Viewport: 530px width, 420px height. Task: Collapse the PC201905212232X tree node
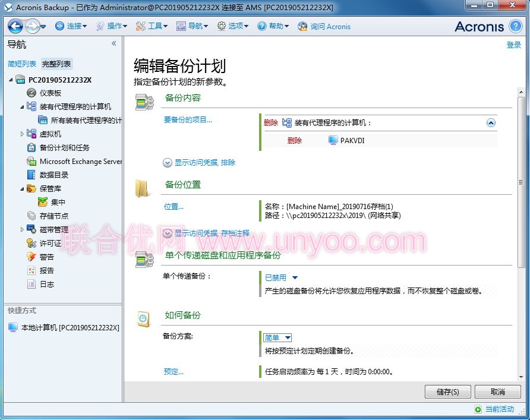coord(11,80)
